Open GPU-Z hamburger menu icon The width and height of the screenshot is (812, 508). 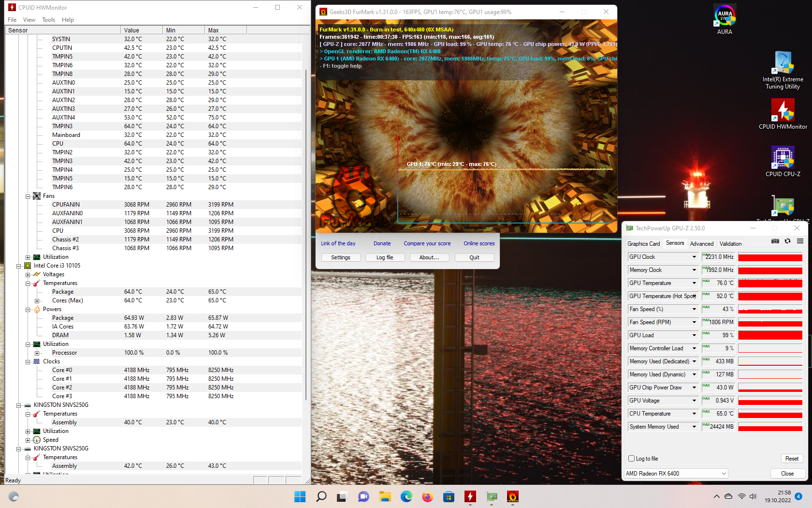(800, 240)
